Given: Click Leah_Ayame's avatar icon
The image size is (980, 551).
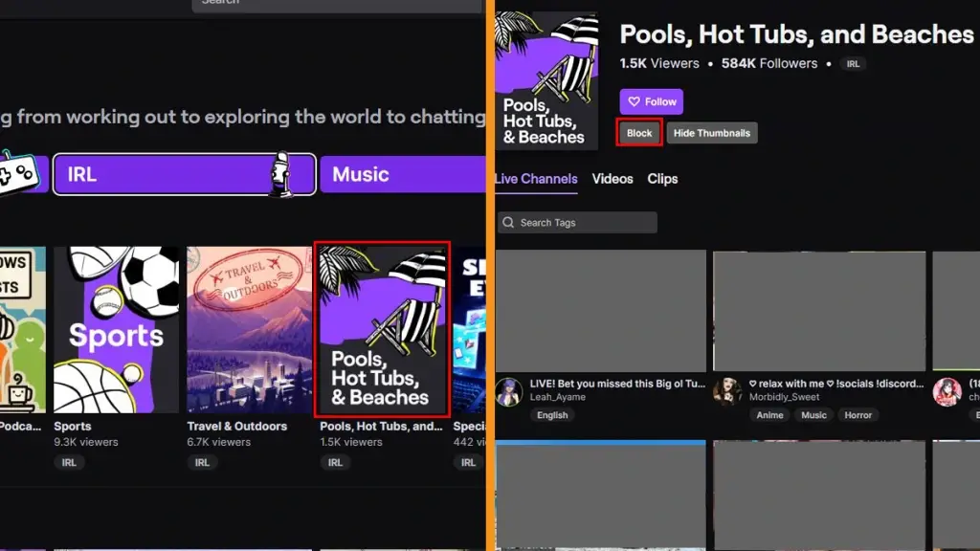Looking at the screenshot, I should (x=509, y=391).
